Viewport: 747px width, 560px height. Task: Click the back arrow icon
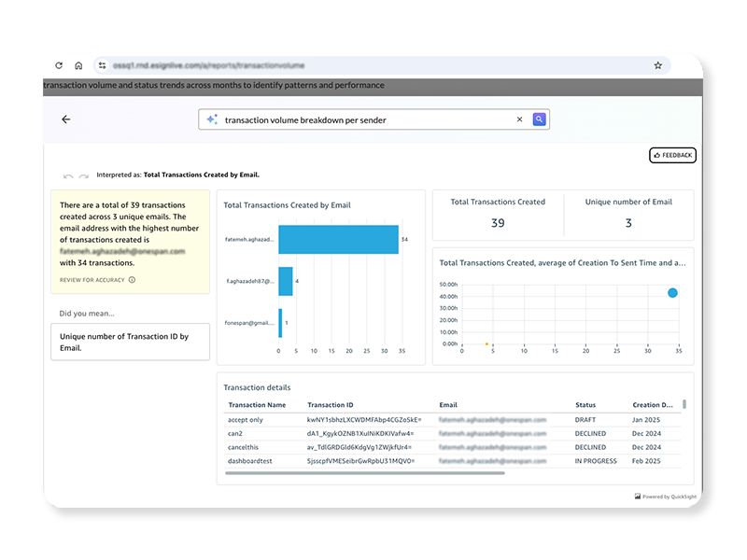click(65, 119)
